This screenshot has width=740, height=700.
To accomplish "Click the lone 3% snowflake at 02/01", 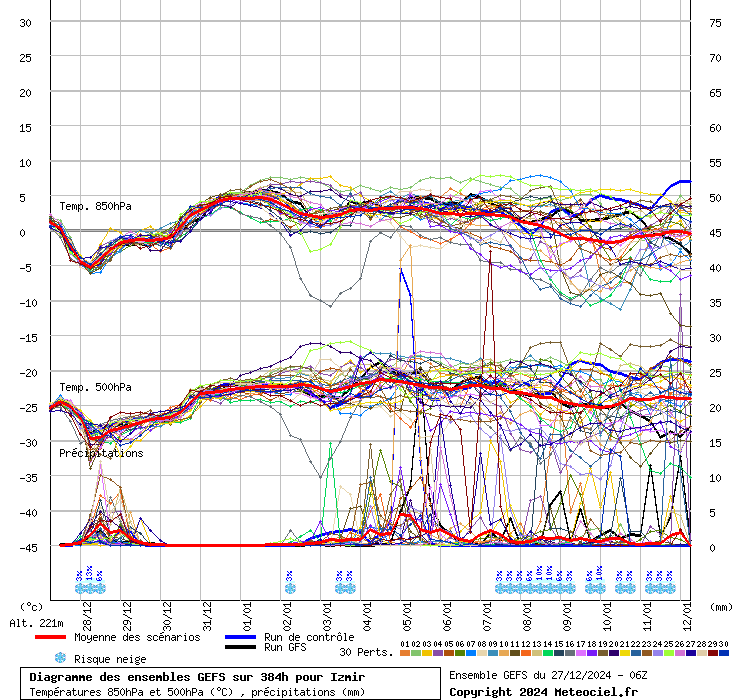I will [290, 588].
